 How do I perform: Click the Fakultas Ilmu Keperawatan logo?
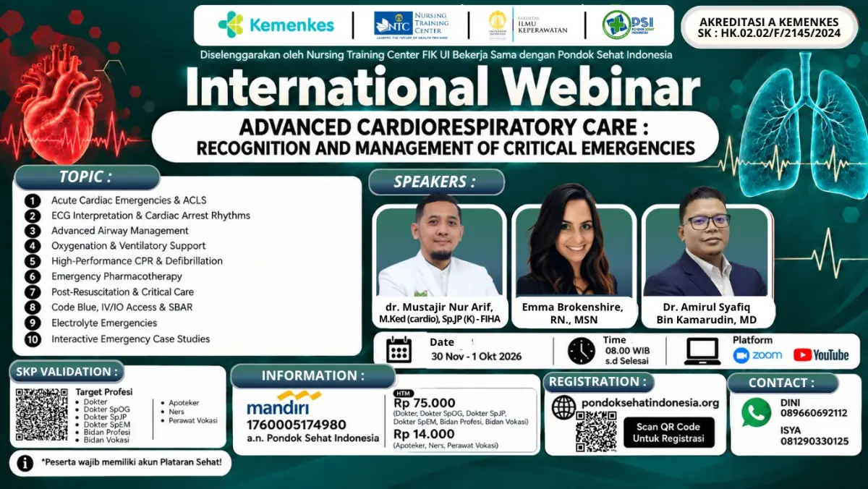tap(527, 24)
